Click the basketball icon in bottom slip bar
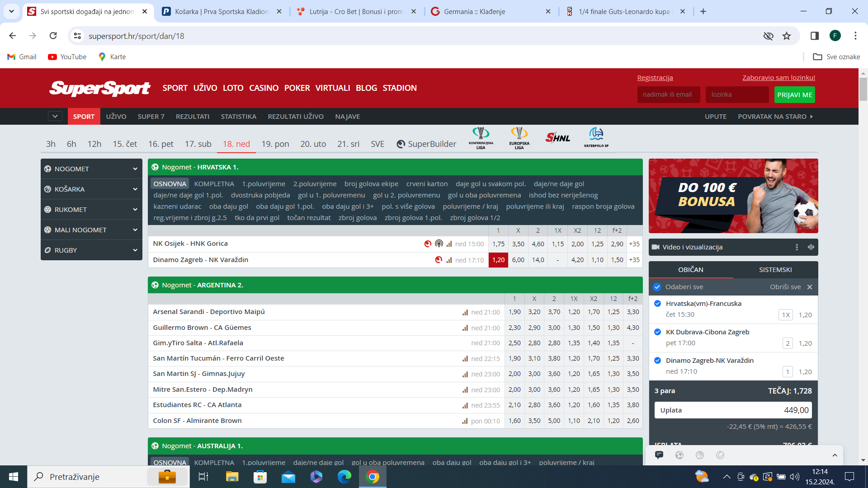Viewport: 868px width, 488px height. tap(699, 455)
